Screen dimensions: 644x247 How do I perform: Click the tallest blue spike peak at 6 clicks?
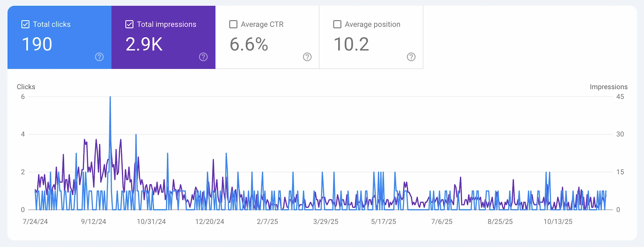pyautogui.click(x=110, y=97)
